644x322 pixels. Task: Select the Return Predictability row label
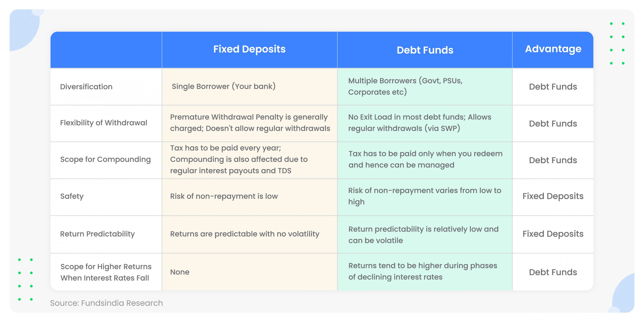[x=97, y=234]
